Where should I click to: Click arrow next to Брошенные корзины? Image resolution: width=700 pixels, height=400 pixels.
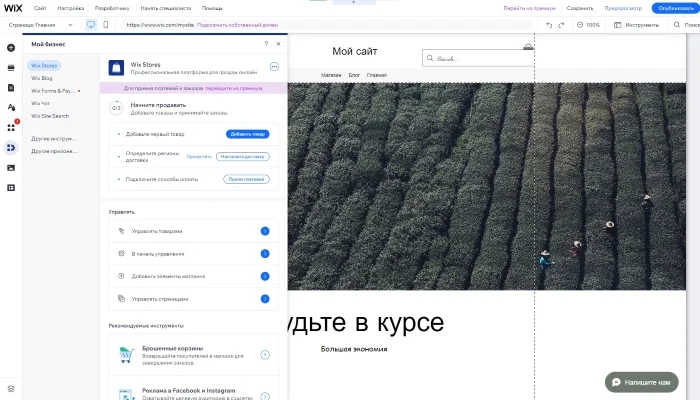click(x=265, y=355)
